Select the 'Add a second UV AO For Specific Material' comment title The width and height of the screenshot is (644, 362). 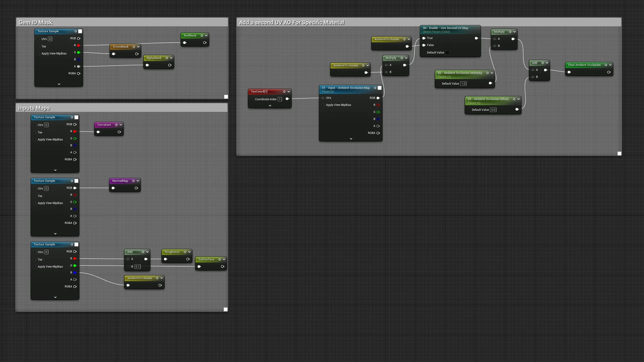[292, 23]
